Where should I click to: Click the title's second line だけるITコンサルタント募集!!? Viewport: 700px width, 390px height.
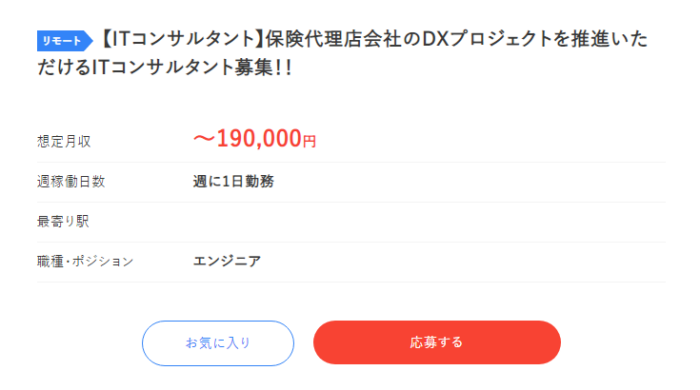click(165, 67)
